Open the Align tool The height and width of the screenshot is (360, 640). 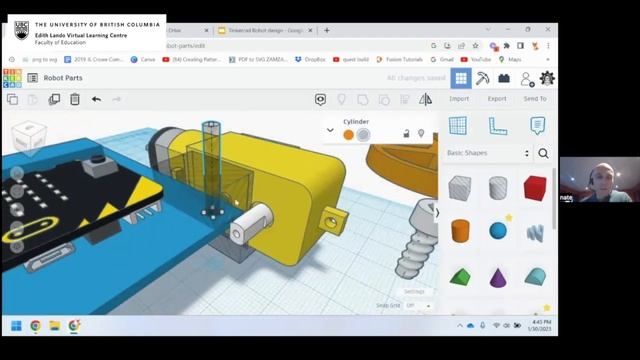point(404,99)
